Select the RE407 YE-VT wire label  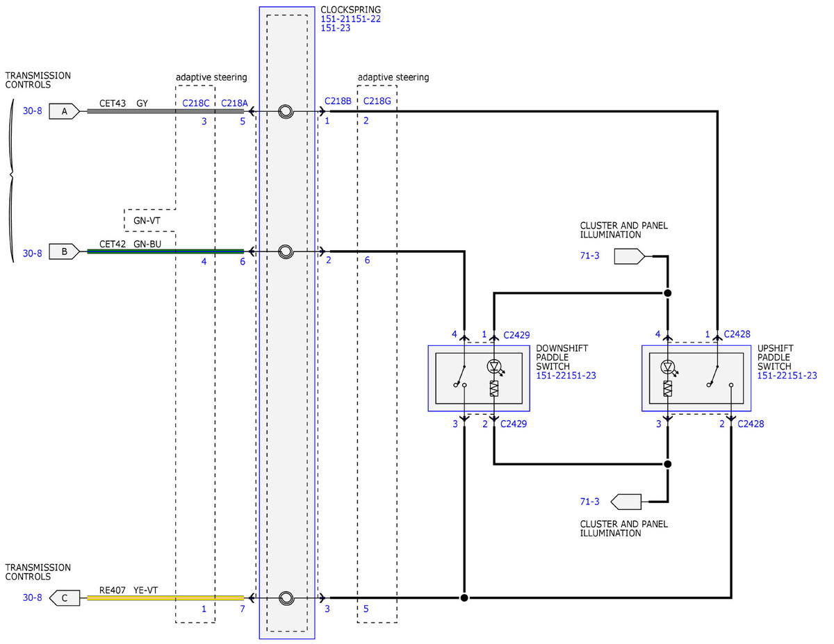(x=129, y=590)
